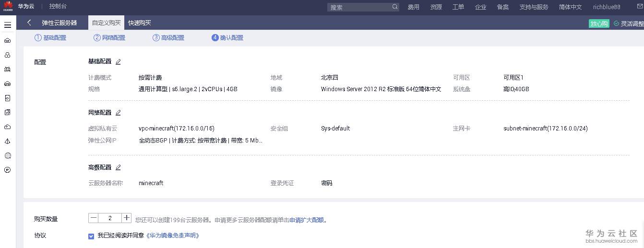Click the NIC value subnet-minecraft(172.16.0.0/24)

coord(546,129)
